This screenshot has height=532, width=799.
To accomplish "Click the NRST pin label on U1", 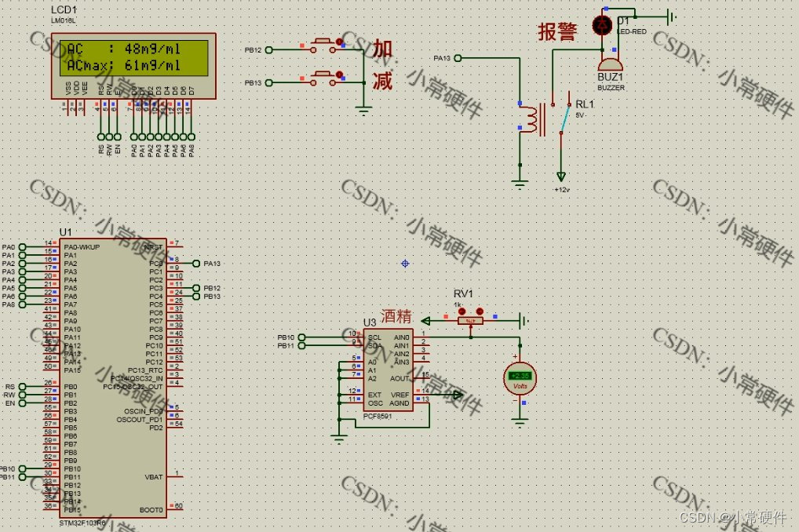I will [x=153, y=247].
